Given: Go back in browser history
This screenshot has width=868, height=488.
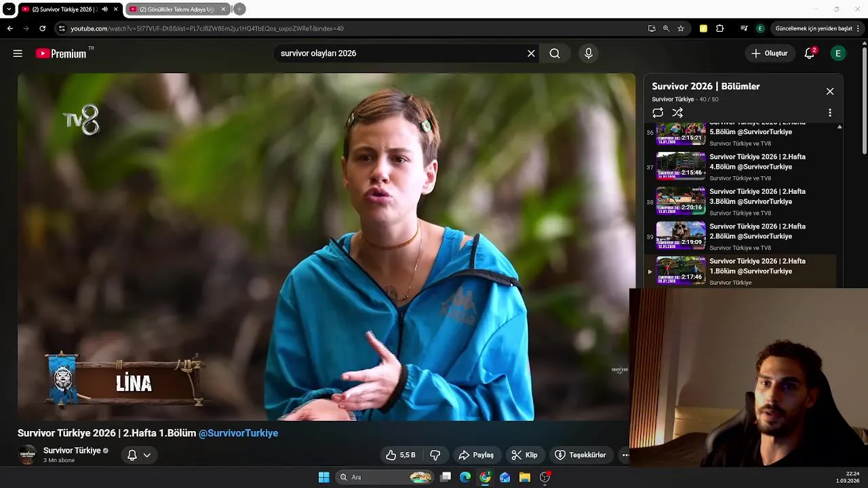Looking at the screenshot, I should (x=9, y=28).
